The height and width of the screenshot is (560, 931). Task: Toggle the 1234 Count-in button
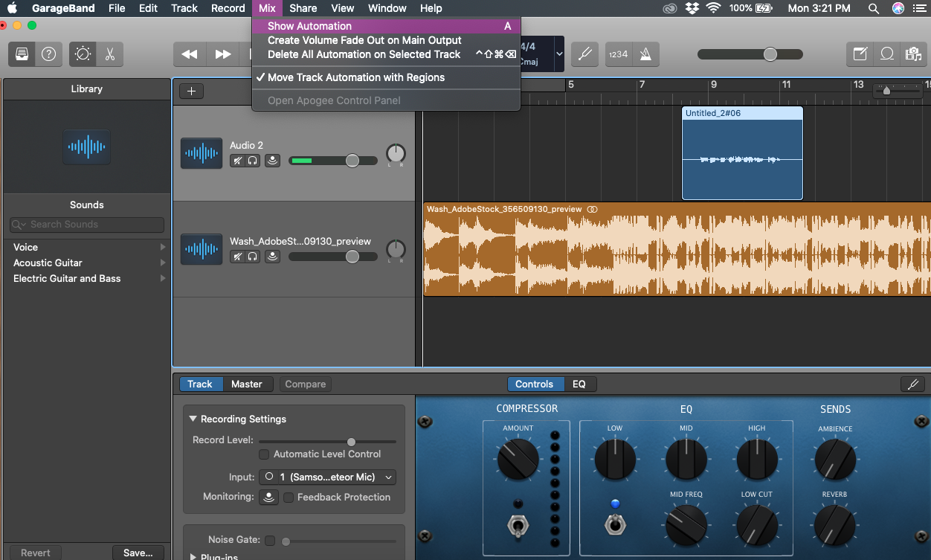pos(619,54)
